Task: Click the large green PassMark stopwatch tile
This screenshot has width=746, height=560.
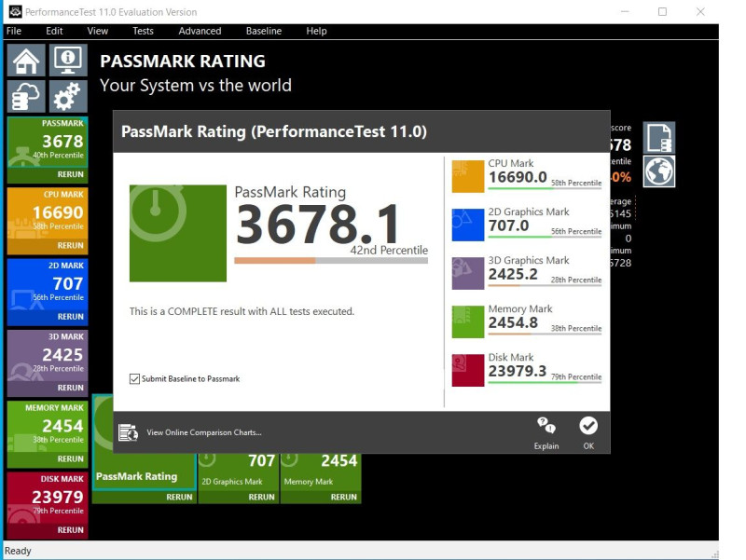Action: click(x=178, y=233)
